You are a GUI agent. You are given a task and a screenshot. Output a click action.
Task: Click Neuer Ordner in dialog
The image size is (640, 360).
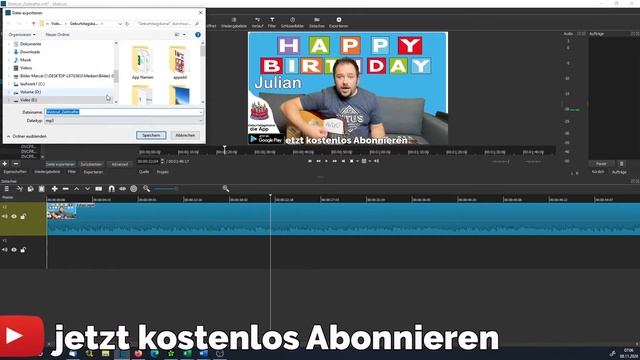(x=58, y=35)
